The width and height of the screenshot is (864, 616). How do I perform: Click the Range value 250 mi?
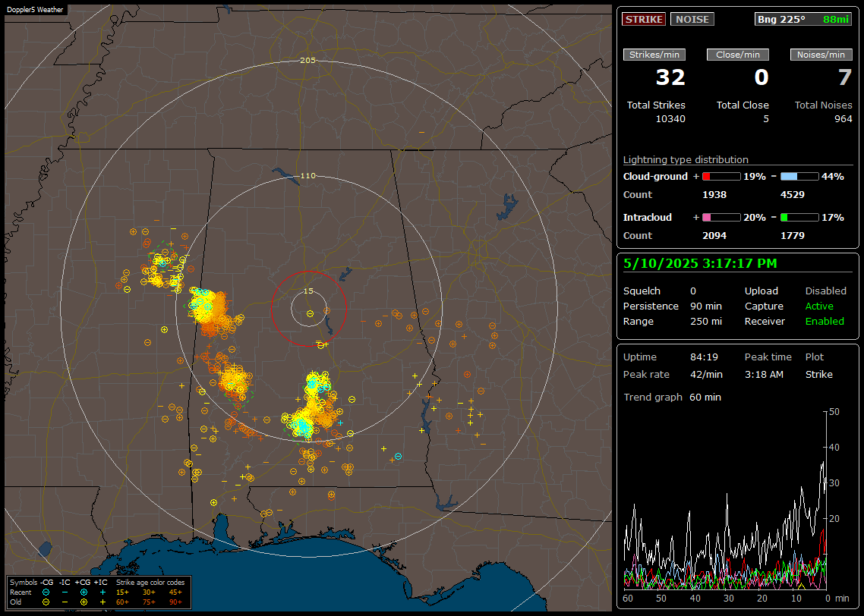click(706, 322)
